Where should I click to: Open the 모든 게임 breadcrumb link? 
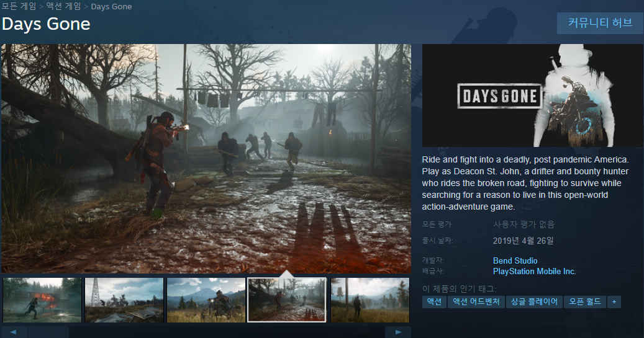[x=19, y=7]
